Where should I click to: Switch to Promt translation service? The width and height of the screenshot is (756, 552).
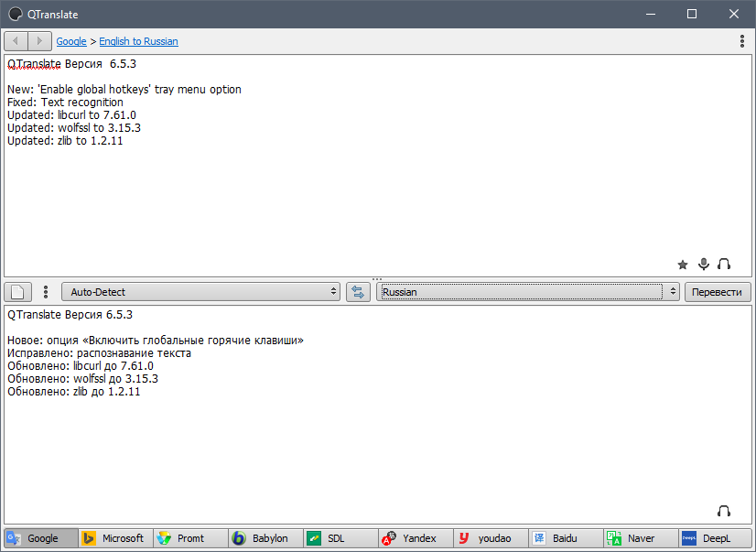coord(191,538)
